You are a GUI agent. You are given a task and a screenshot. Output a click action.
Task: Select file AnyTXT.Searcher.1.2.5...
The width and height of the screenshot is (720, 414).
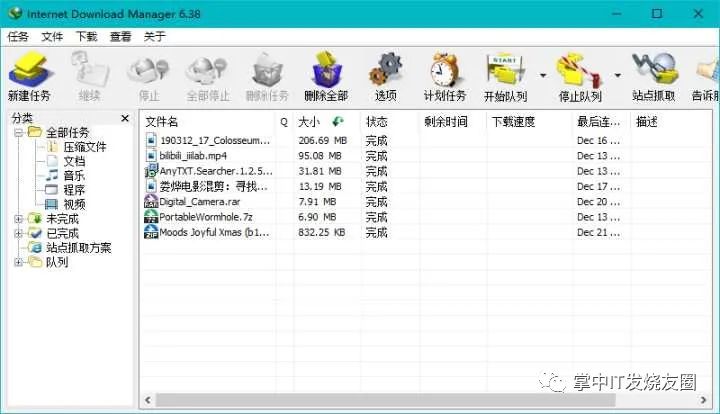(x=216, y=171)
